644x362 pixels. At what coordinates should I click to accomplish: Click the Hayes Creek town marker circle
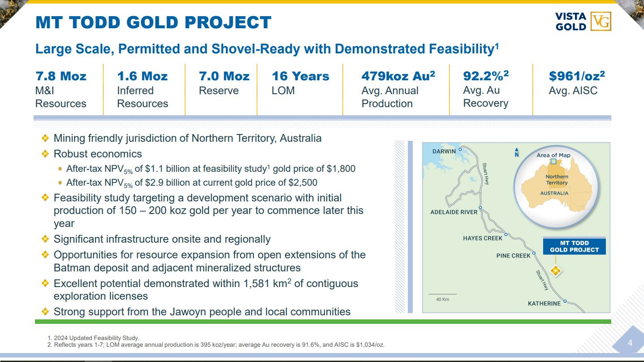click(x=506, y=235)
